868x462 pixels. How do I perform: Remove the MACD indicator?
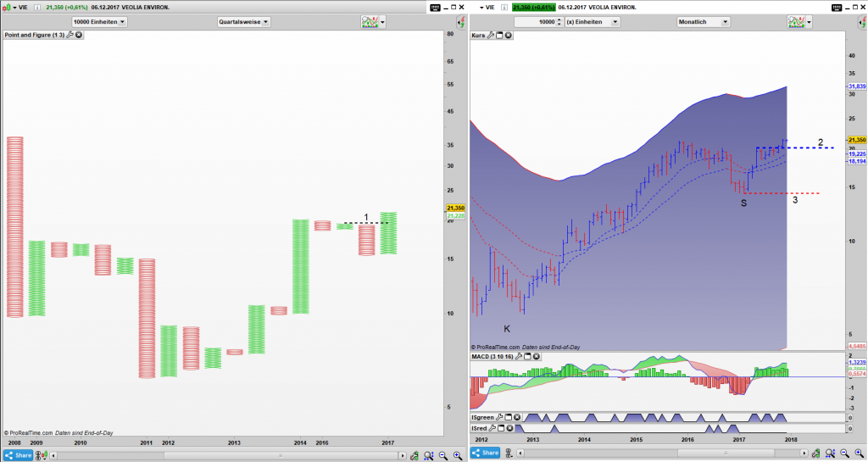pyautogui.click(x=536, y=356)
